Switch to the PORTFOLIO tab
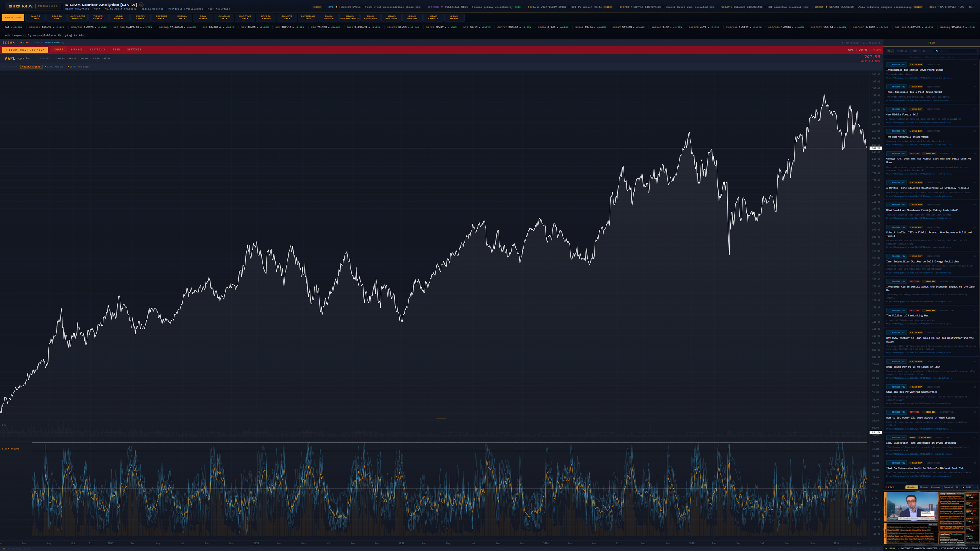980x551 pixels. [98, 49]
